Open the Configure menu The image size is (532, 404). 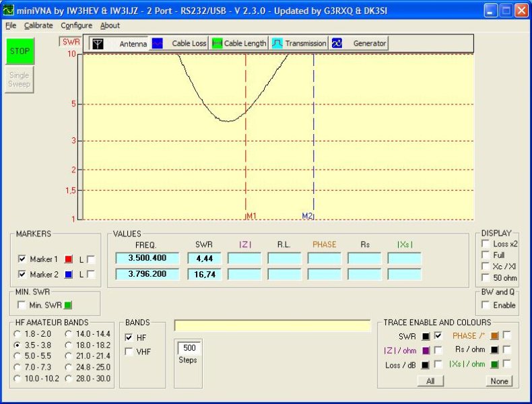[x=76, y=26]
